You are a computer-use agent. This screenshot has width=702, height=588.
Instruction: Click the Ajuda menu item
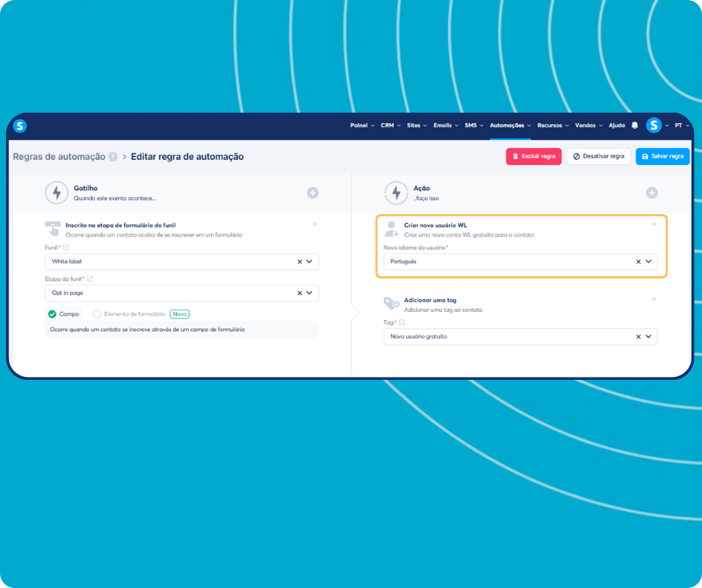[x=616, y=125]
